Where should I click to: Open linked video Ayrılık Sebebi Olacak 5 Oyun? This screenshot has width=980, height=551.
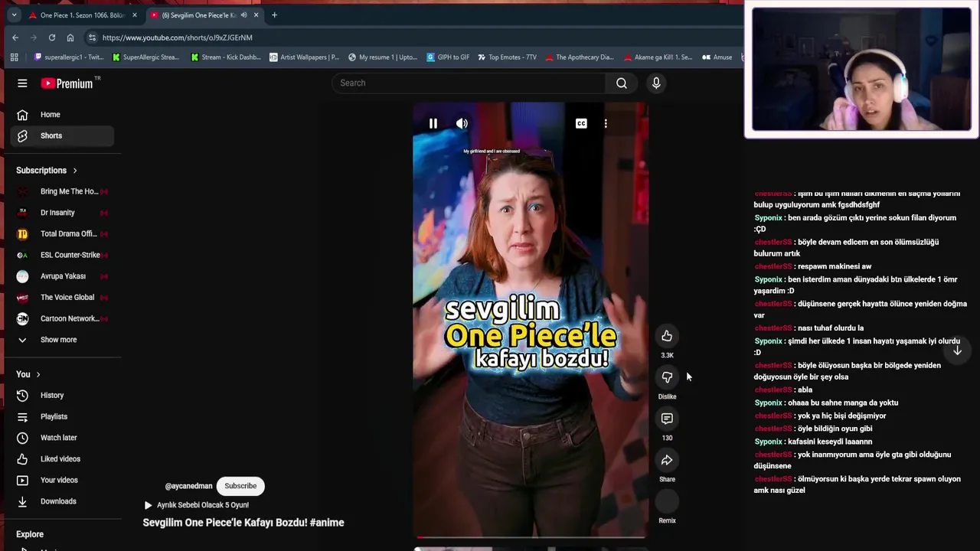(196, 505)
